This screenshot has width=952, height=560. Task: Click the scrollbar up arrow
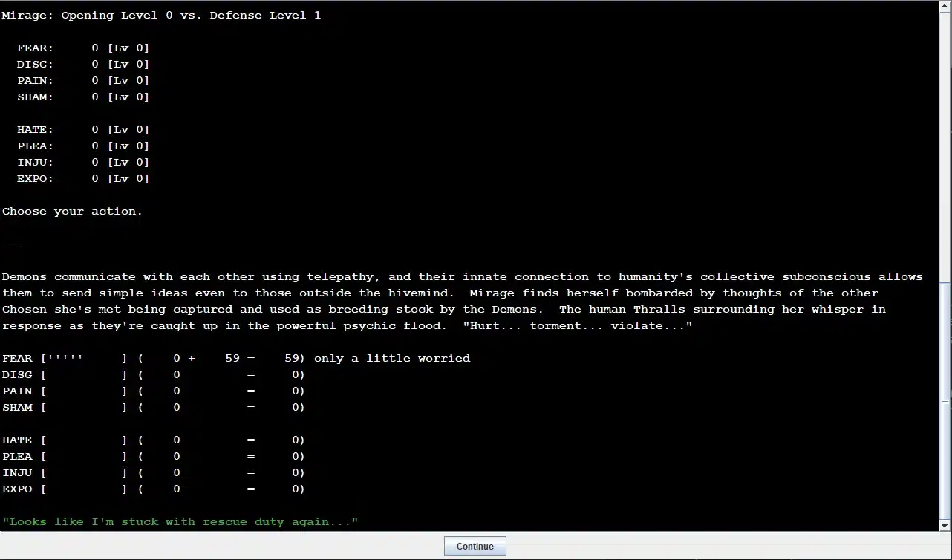pos(945,6)
